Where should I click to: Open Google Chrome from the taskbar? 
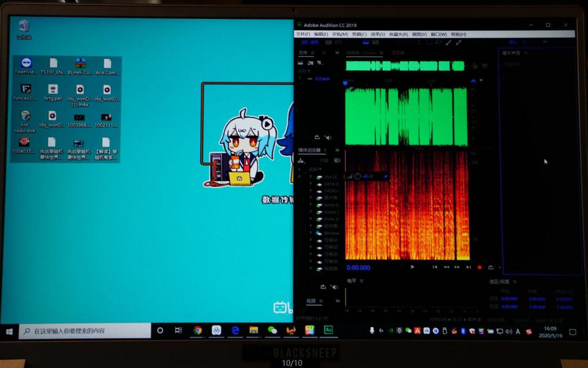(x=198, y=331)
